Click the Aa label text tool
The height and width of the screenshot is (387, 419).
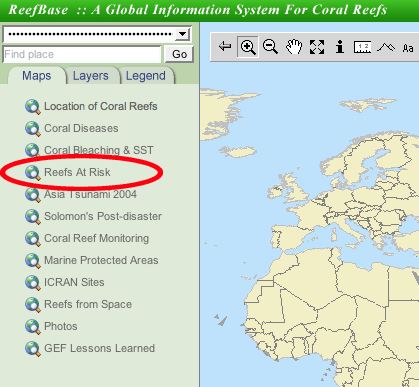[x=408, y=48]
